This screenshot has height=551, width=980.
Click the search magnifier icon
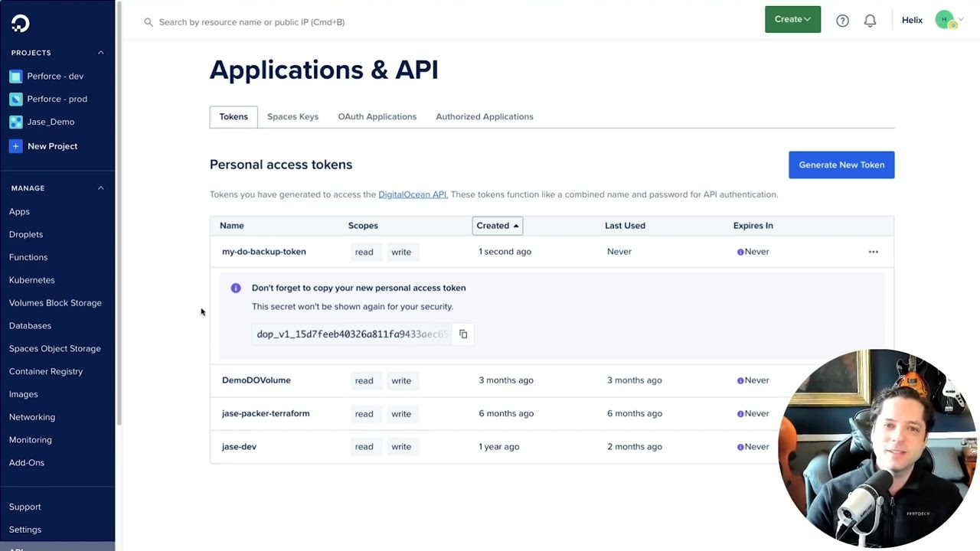(149, 22)
